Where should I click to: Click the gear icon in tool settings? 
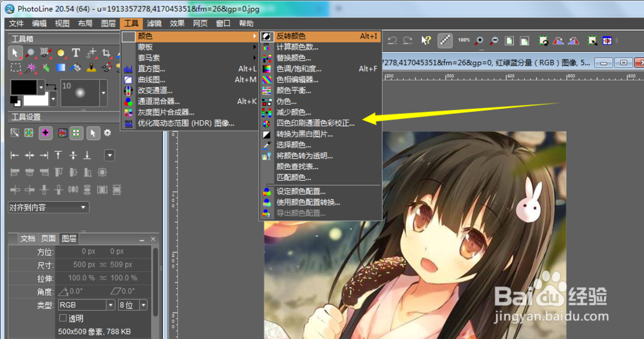point(108,133)
